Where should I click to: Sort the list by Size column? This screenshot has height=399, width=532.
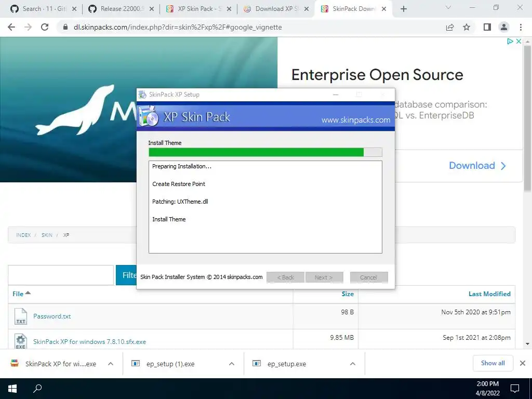[x=348, y=294]
